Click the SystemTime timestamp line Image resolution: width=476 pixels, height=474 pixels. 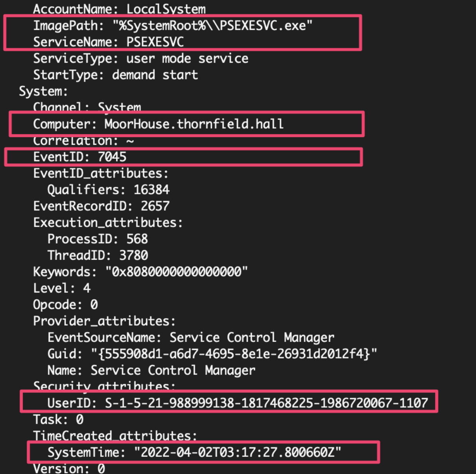coord(194,452)
